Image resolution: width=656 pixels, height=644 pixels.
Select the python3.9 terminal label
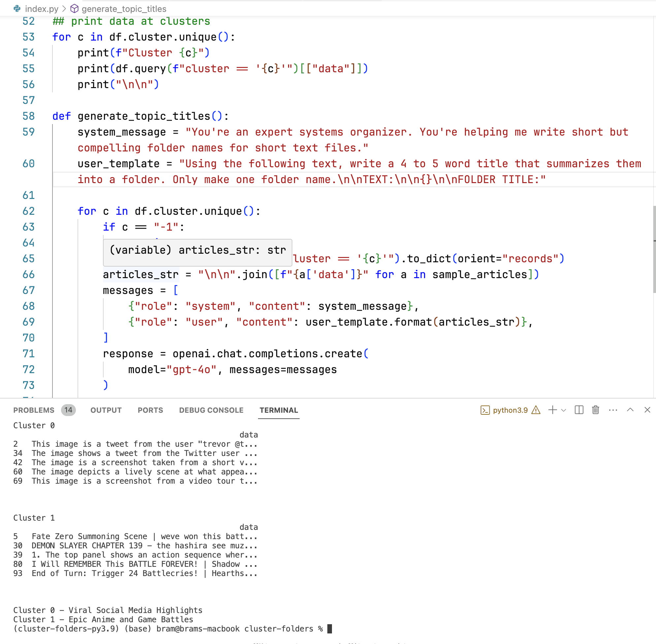tap(510, 410)
